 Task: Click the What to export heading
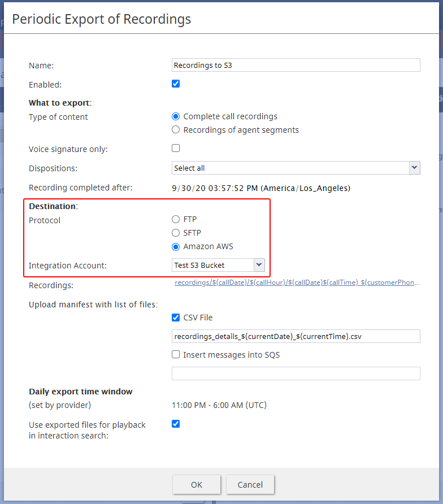click(60, 103)
